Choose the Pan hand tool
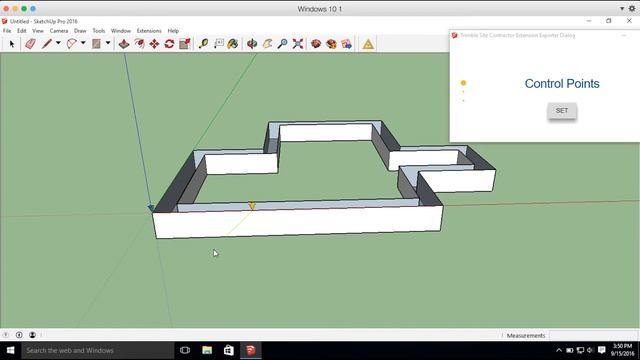 point(267,44)
